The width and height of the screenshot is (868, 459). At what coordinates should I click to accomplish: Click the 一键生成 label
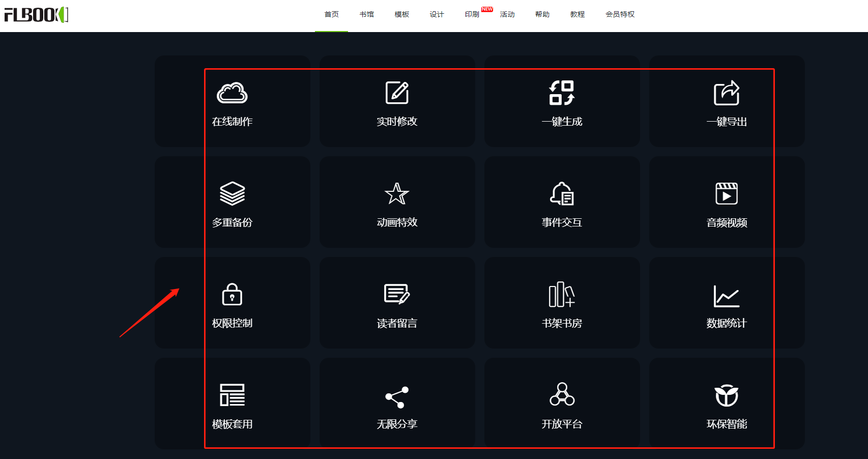click(562, 122)
